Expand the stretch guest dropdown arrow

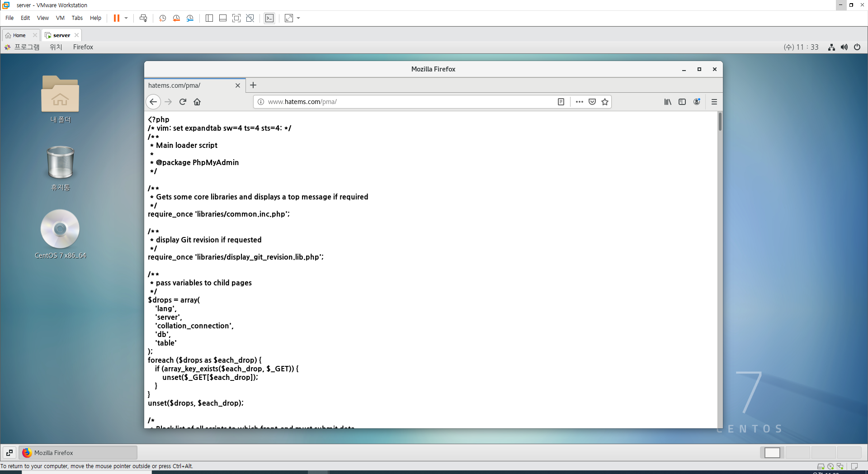coord(298,18)
